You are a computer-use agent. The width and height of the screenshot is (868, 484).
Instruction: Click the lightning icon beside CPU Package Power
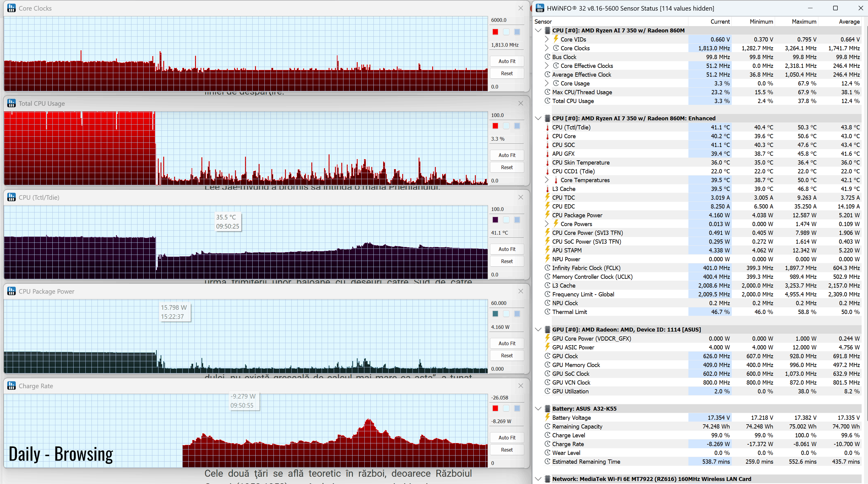point(547,215)
